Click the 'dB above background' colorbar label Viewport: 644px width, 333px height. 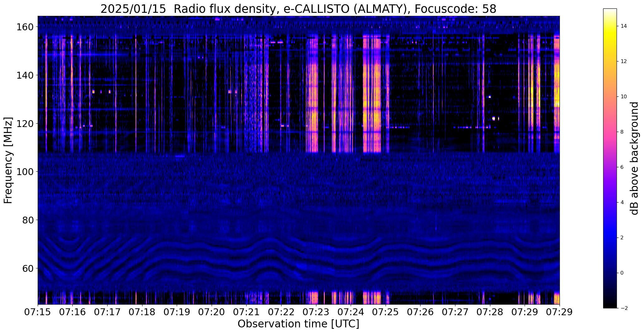click(634, 158)
